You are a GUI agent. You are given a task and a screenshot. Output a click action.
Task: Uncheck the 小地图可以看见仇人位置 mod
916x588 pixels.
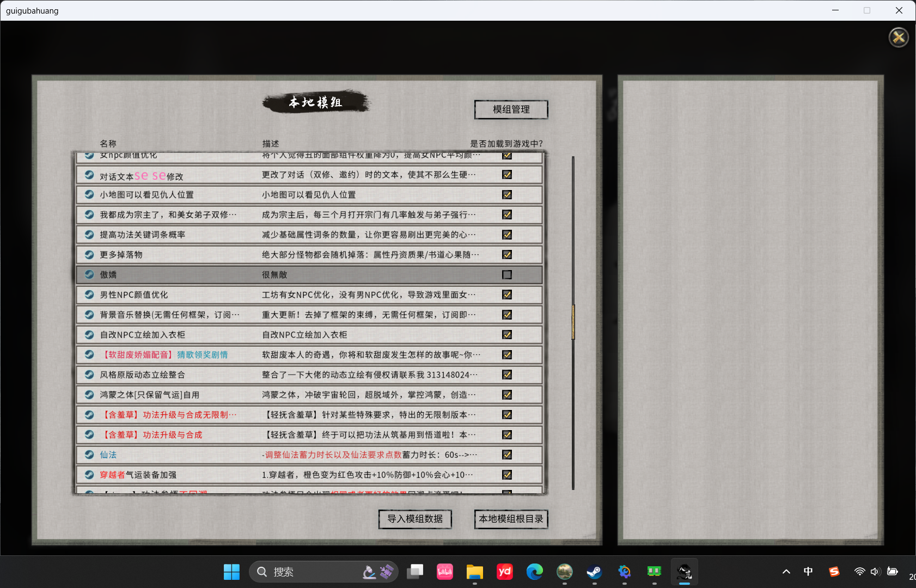507,195
